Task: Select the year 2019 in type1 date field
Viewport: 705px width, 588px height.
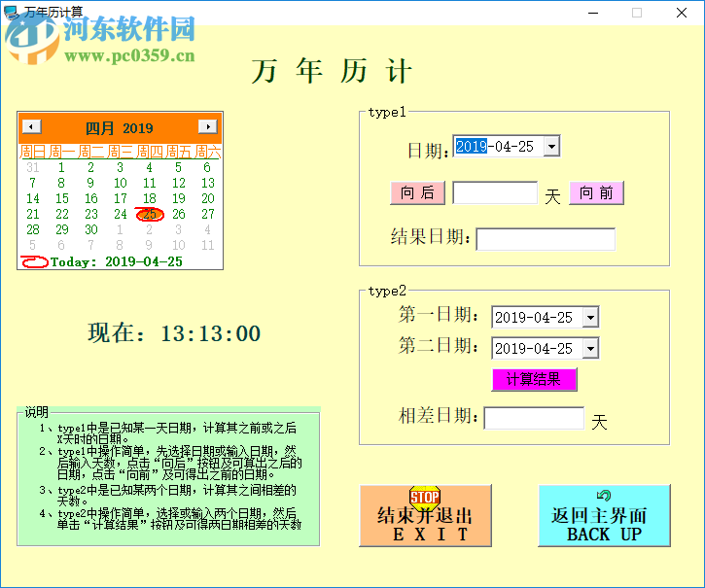Action: pyautogui.click(x=472, y=146)
